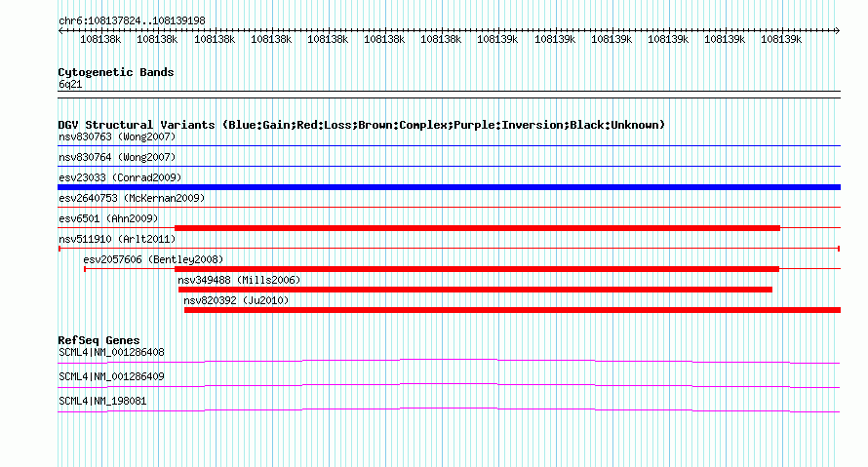Screen dimensions: 868x467
Task: Click the thick blue esv23033 gain bar
Action: (449, 187)
